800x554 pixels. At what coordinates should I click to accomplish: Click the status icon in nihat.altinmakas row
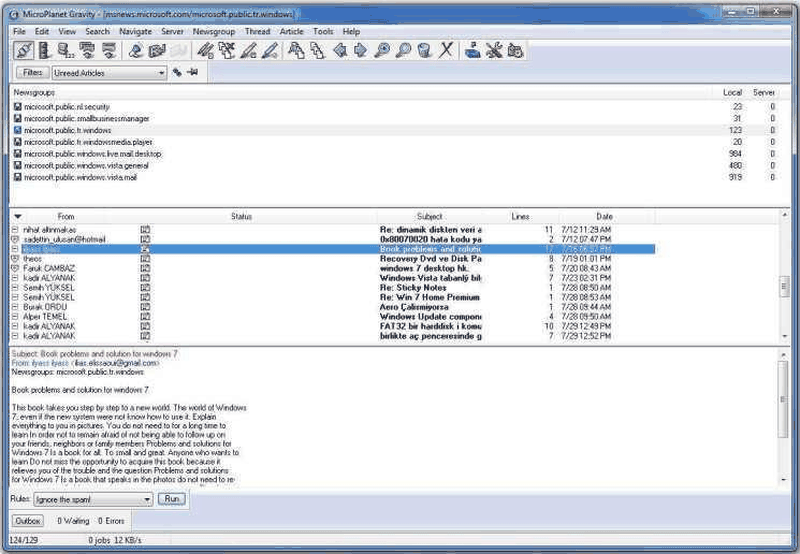pyautogui.click(x=145, y=230)
